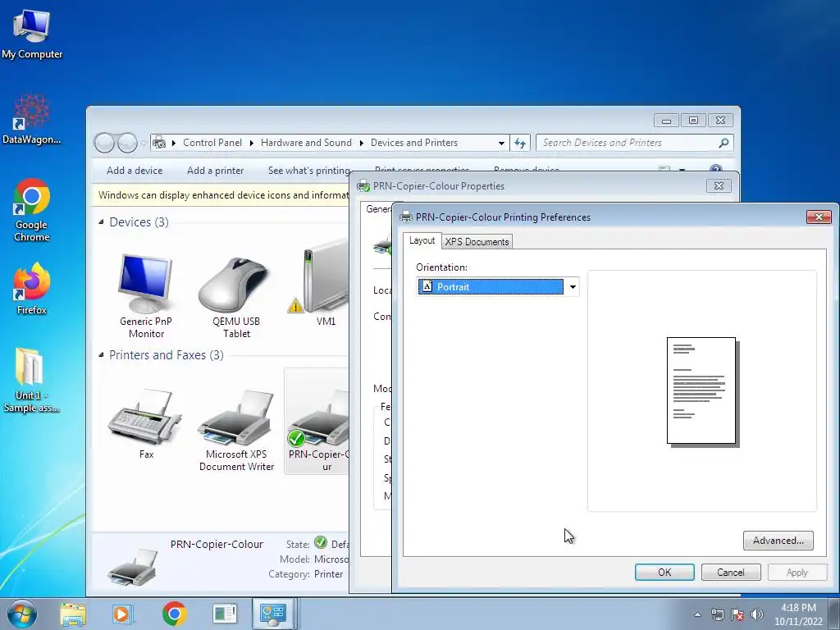The image size is (840, 630).
Task: Click Hardware and Sound in the breadcrumb
Action: [x=306, y=143]
